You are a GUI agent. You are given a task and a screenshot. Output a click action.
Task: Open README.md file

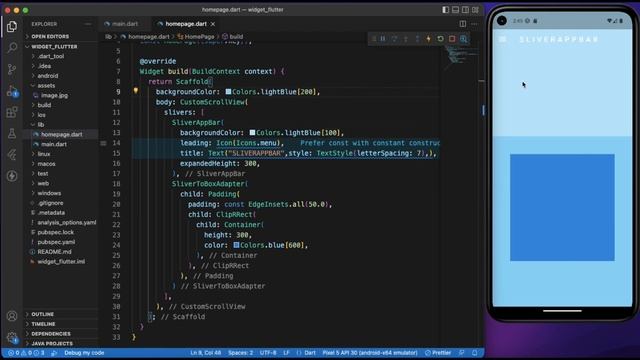54,252
